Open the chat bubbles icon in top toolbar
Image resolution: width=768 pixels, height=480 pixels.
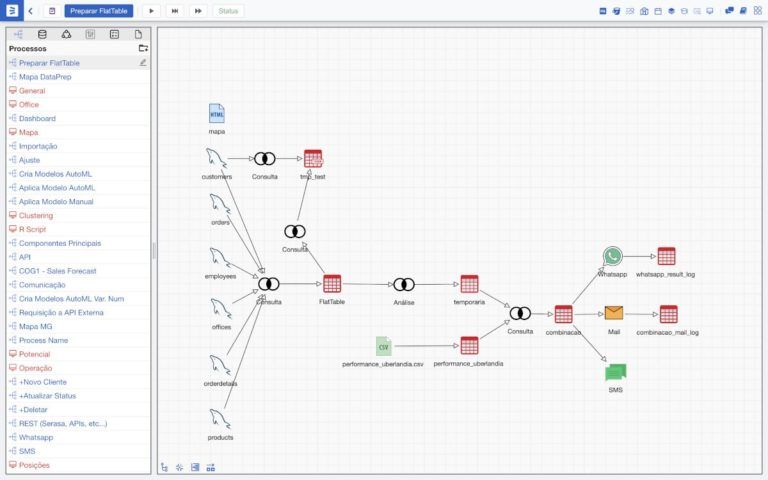(729, 11)
